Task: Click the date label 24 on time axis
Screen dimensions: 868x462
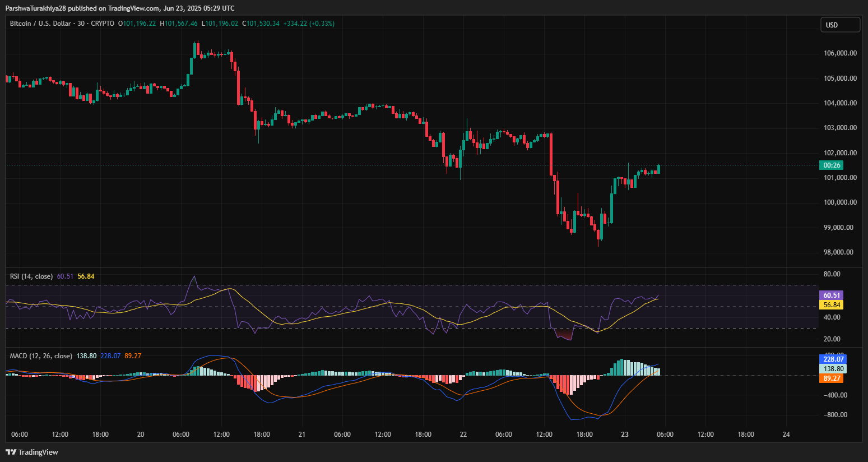Action: click(x=786, y=435)
